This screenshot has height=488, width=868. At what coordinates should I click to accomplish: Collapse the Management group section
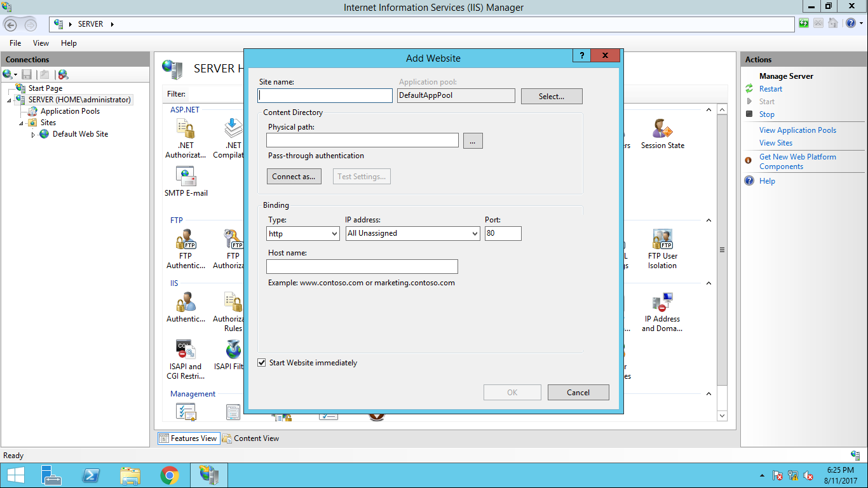coord(709,394)
